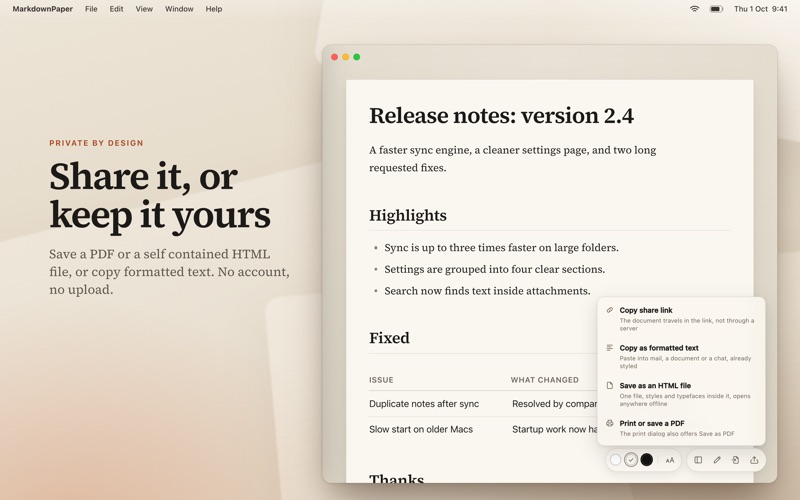Choose the white paper theme swatch
Image resolution: width=800 pixels, height=500 pixels.
(x=615, y=460)
